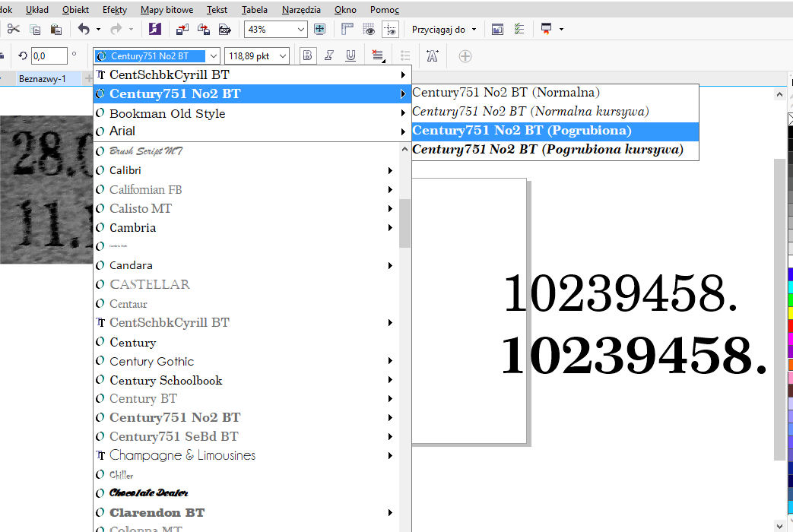Click the interactive character spacing icon
The image size is (793, 532).
(433, 55)
